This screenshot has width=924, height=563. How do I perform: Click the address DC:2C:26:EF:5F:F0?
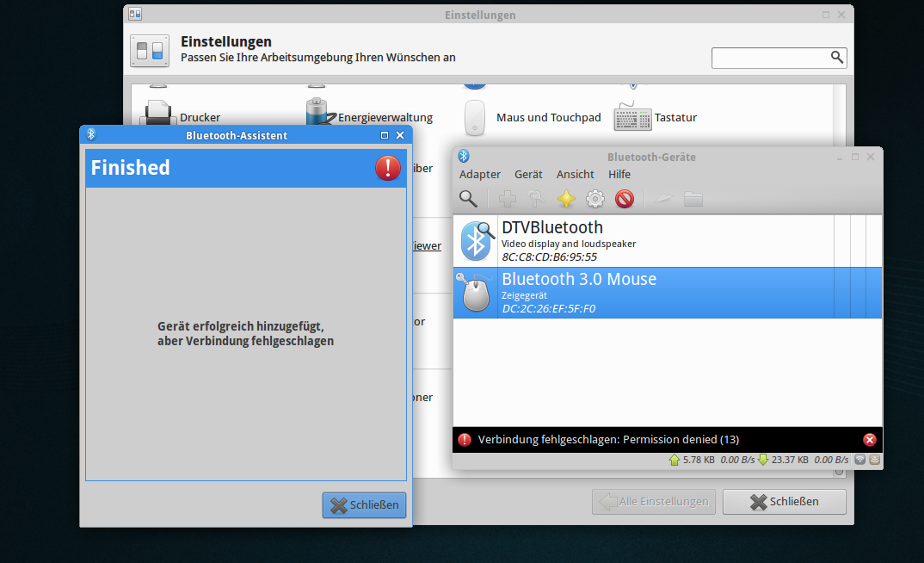click(x=549, y=309)
